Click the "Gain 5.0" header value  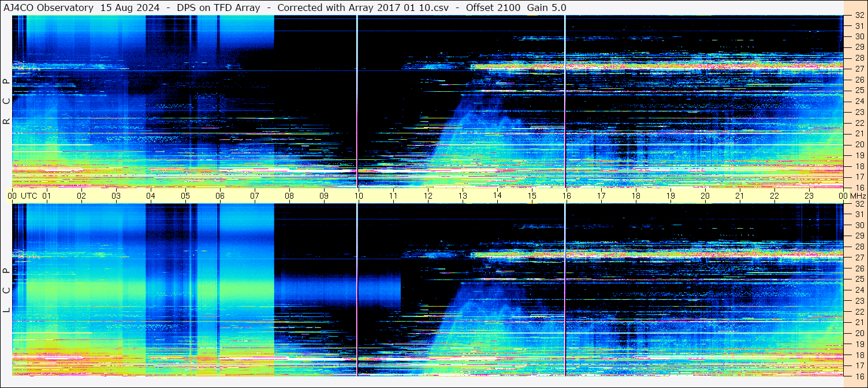tap(546, 8)
